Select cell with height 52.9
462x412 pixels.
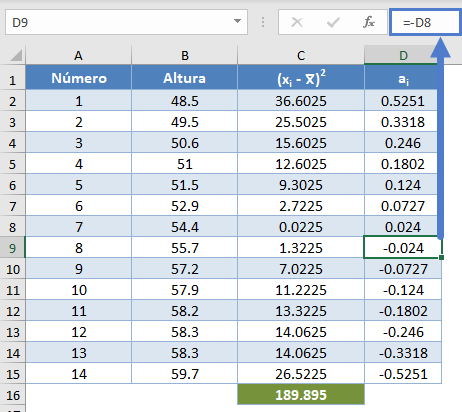coord(185,206)
